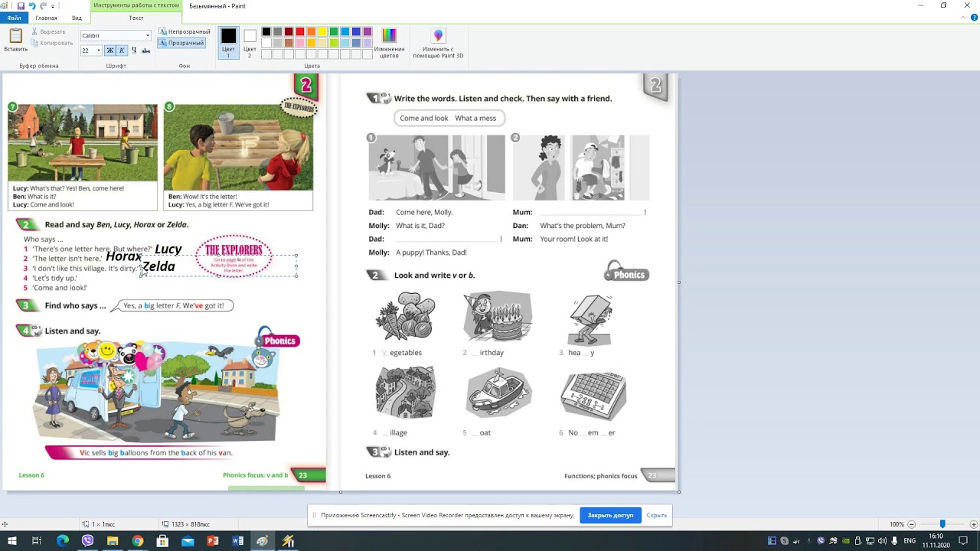Open Edit with Paint 3D button

point(438,43)
